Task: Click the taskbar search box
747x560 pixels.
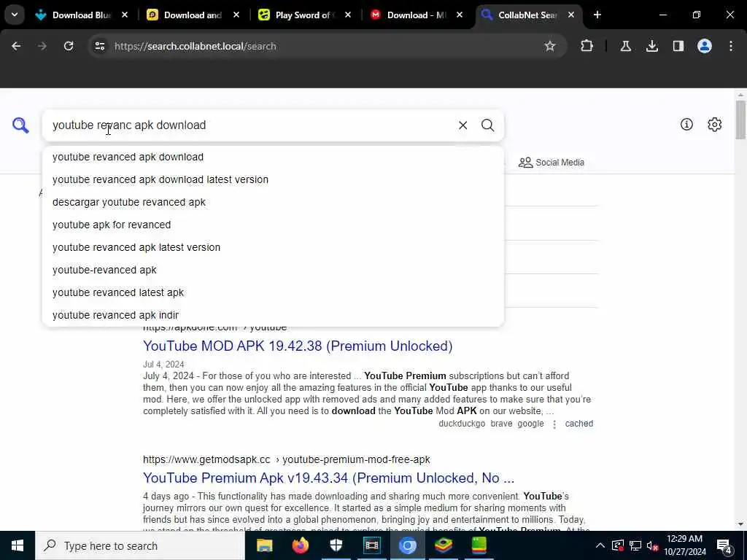Action: pos(140,545)
